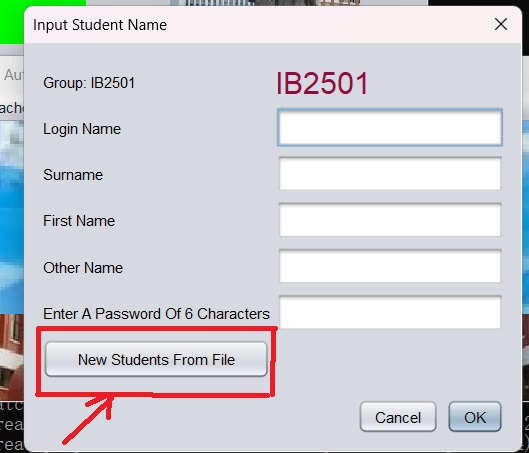Click the partially hidden Aut text behind dialog
Screen dimensions: 529x453
click(x=13, y=75)
